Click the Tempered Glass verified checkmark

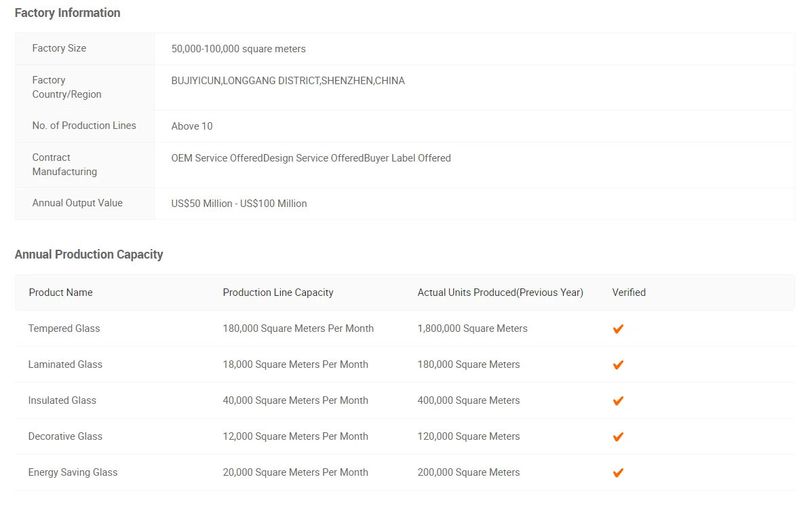pos(618,328)
